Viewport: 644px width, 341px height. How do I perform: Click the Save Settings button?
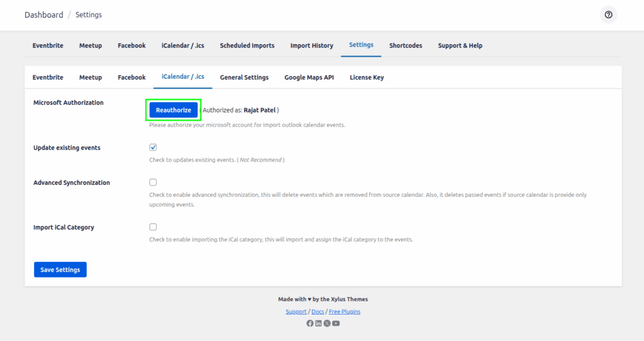click(x=60, y=270)
